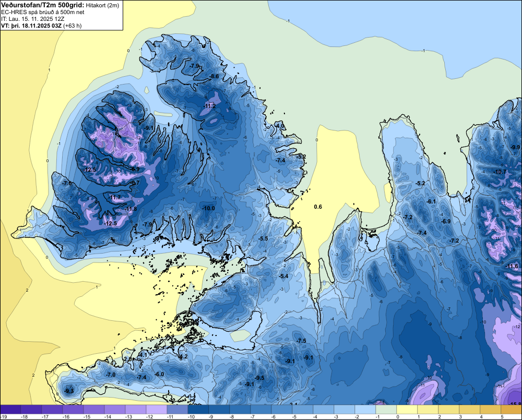522x420 pixels.
Task: Click the -7.5 temperature label
Action: (301, 341)
